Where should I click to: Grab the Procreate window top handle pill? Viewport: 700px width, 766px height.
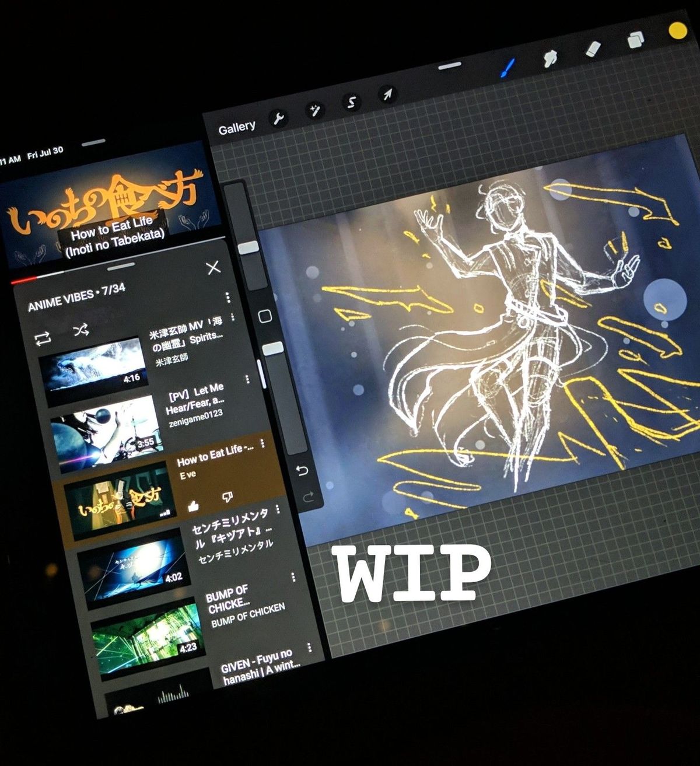450,66
